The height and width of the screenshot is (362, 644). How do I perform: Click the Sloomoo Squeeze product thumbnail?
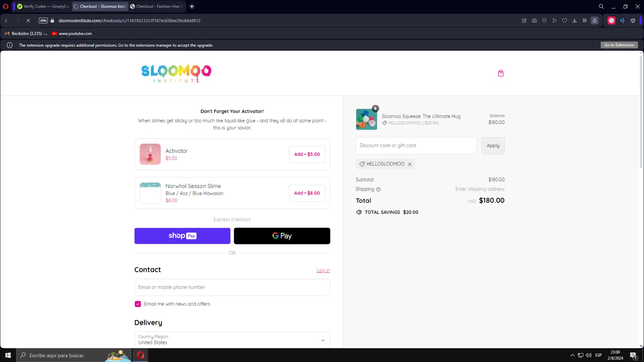[x=366, y=119]
